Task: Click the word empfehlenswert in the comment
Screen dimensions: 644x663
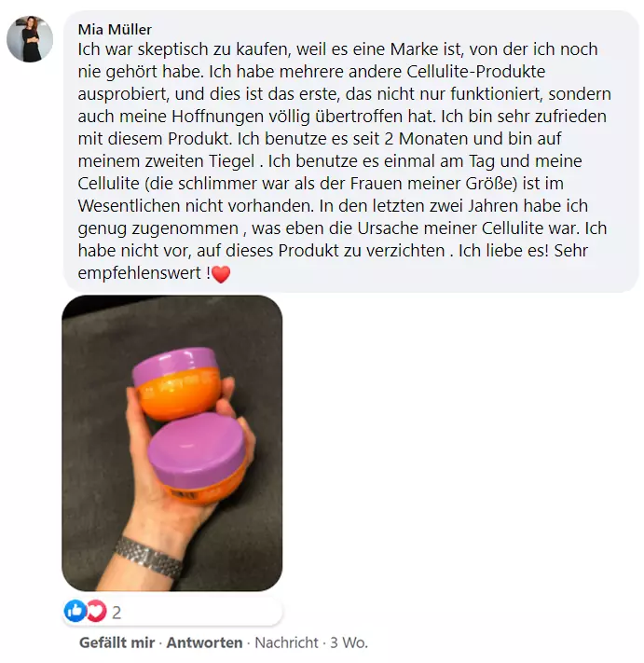Action: tap(140, 273)
